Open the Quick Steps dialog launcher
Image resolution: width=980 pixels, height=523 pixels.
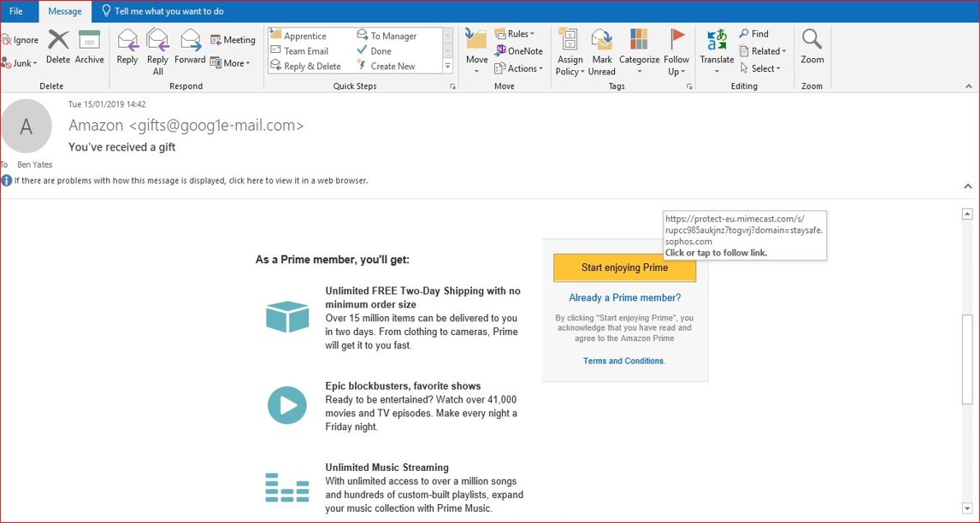(452, 87)
